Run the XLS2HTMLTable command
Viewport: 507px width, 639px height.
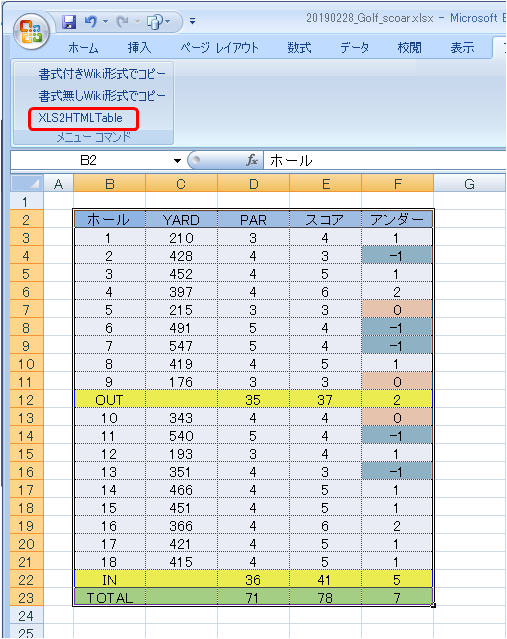80,118
